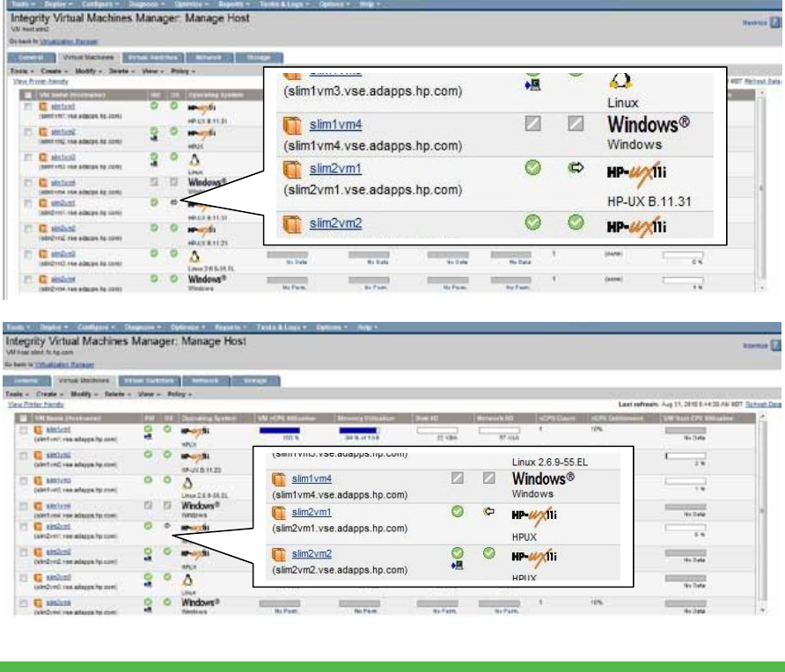Switch to Storage tab in lower window
The image size is (785, 672).
[255, 381]
